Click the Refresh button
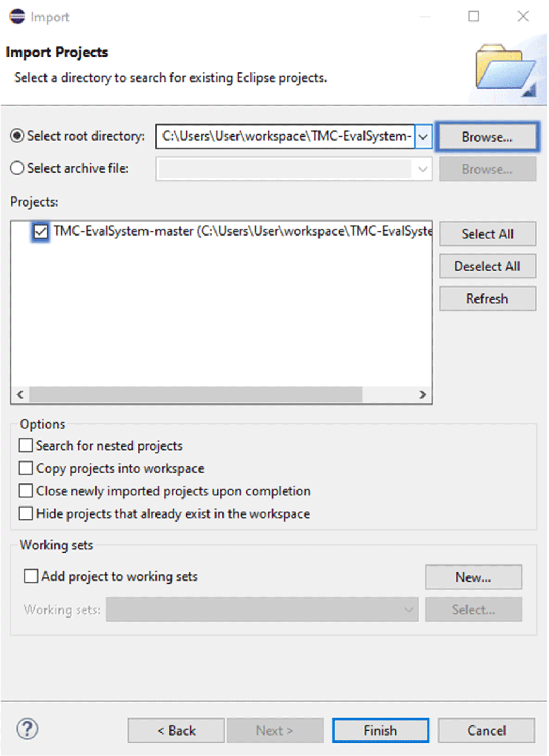 click(487, 298)
